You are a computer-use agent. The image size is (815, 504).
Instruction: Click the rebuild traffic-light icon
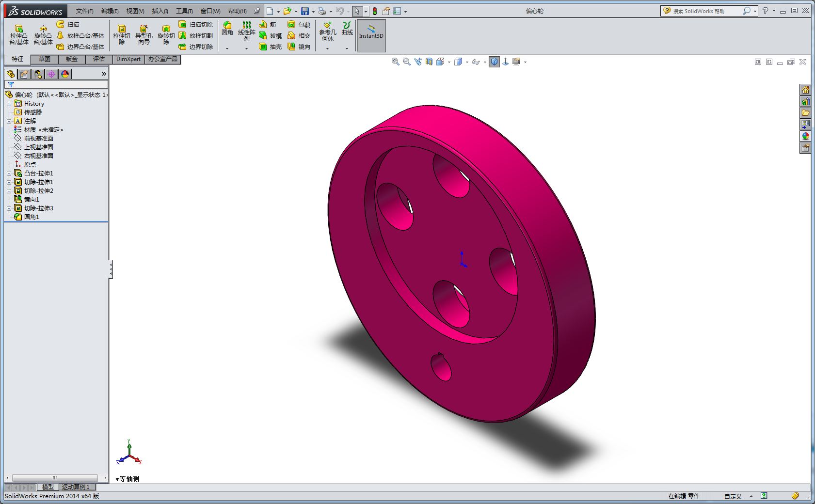[x=375, y=11]
